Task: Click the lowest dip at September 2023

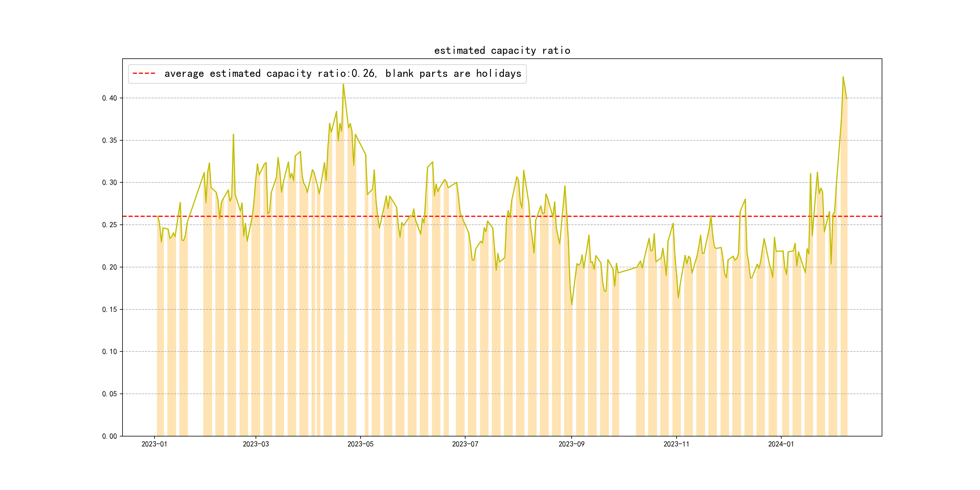Action: (x=571, y=304)
